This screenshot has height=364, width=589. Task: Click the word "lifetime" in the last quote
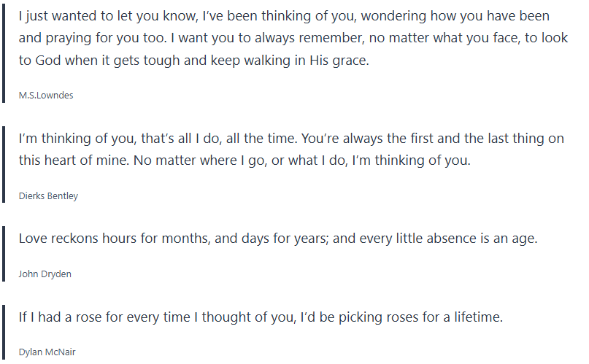click(476, 317)
